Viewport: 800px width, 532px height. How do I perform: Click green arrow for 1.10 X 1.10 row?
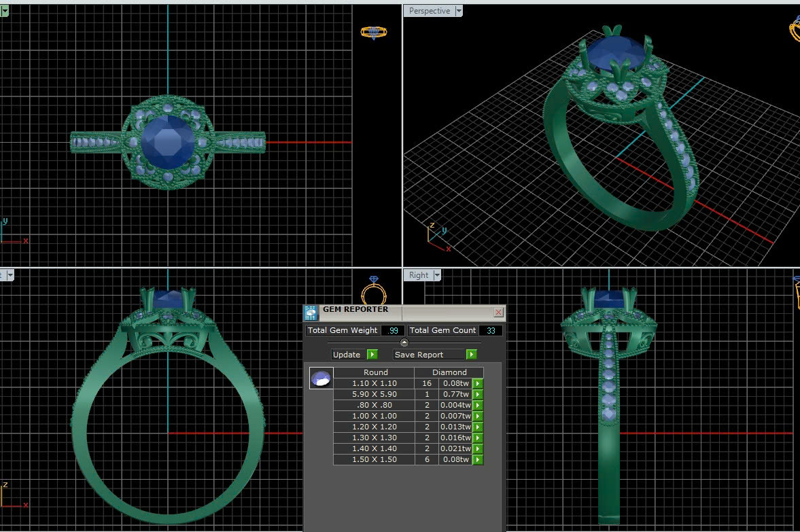click(478, 384)
